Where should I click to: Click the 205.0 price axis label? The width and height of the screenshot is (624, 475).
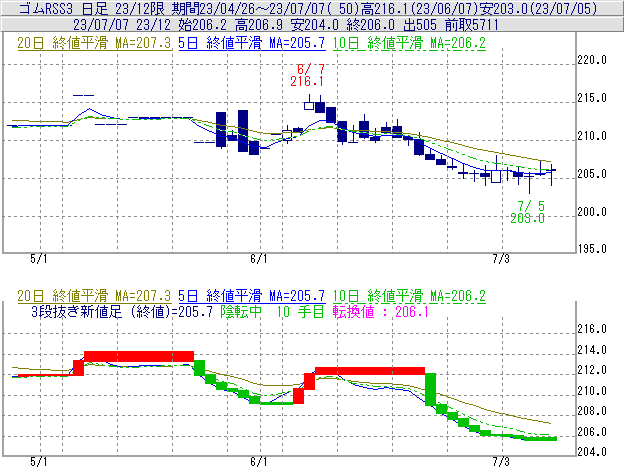592,174
